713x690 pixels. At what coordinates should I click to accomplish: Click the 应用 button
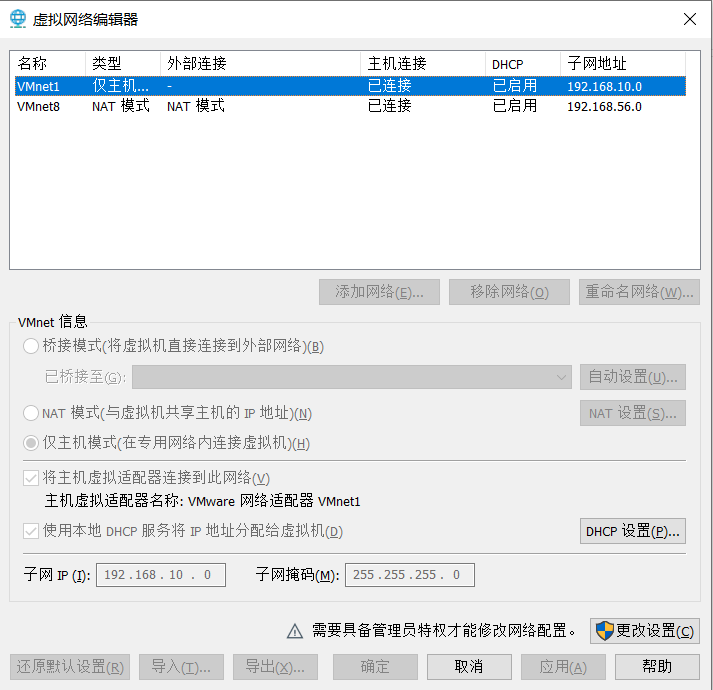(563, 667)
